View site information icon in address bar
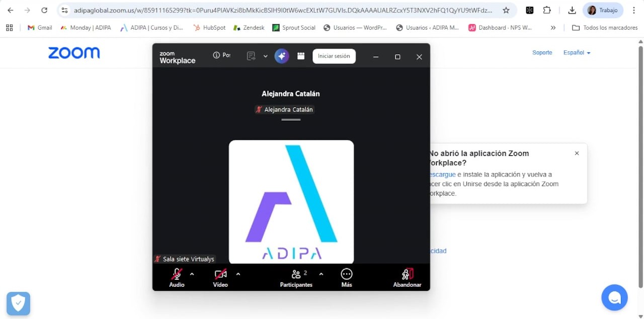 tap(64, 10)
